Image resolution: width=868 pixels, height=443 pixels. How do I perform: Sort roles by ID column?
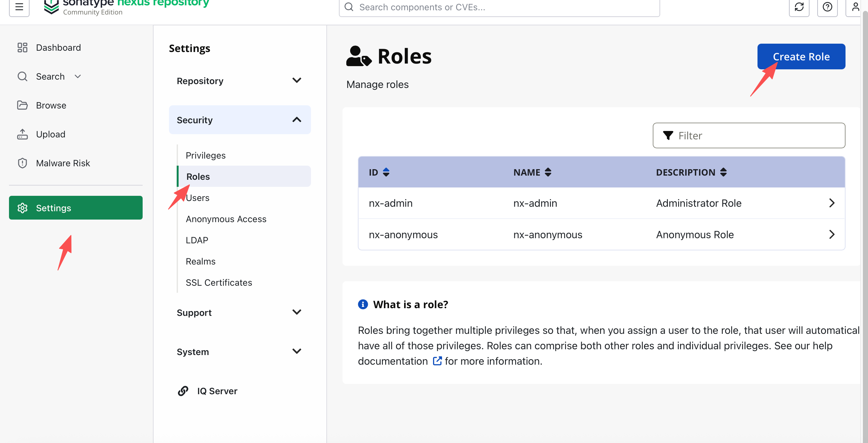click(x=386, y=172)
